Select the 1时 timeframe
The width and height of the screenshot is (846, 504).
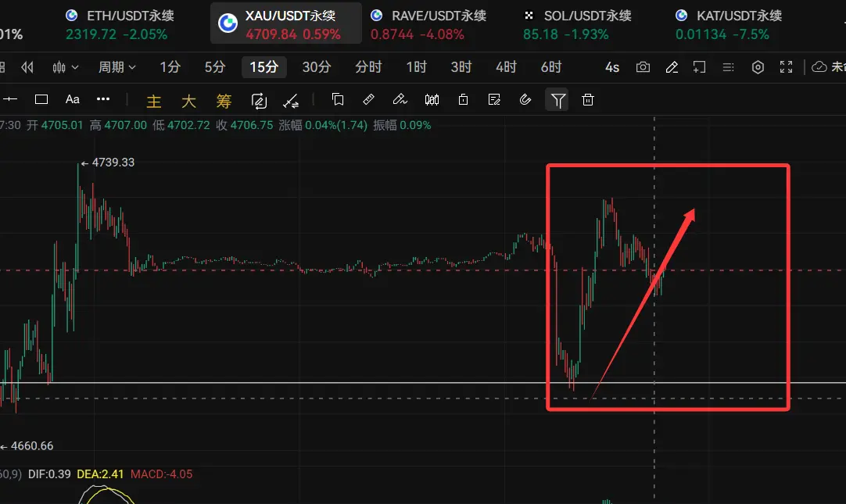click(x=416, y=67)
